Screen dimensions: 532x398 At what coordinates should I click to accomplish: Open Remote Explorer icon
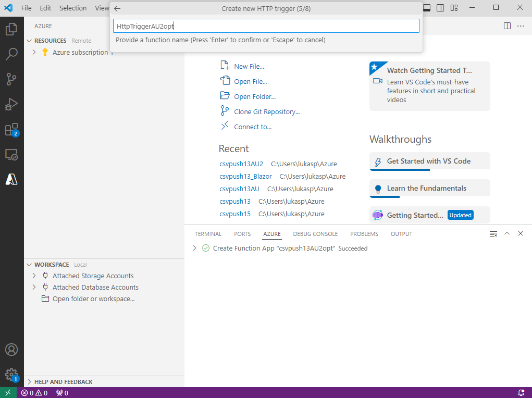11,155
